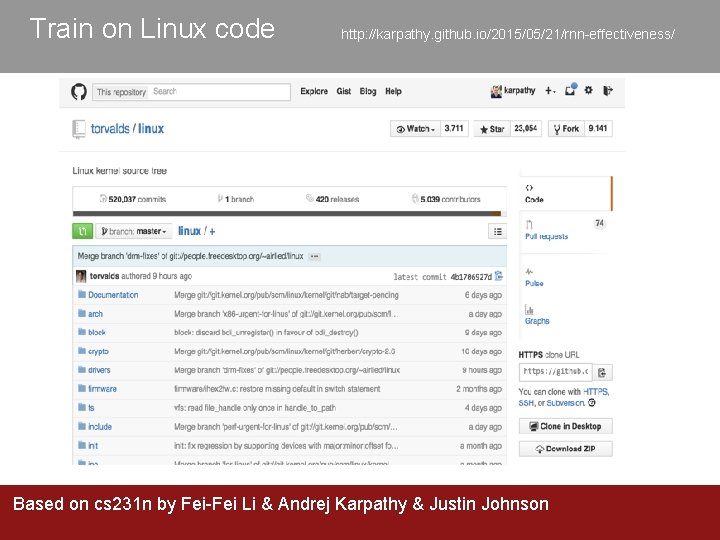Copy the latest commit SHA icon
The image size is (720, 540).
point(499,276)
